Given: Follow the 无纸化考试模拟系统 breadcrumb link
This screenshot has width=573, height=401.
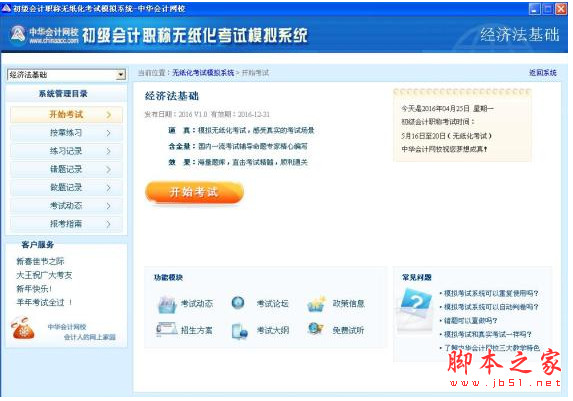Looking at the screenshot, I should coord(203,73).
